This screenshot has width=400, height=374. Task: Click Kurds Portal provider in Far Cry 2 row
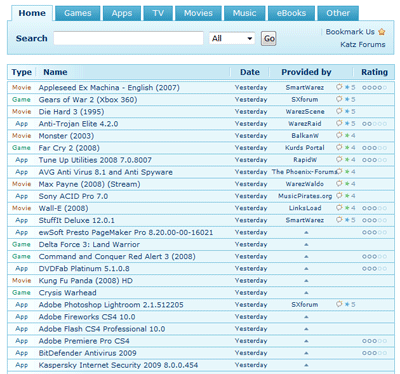[305, 148]
